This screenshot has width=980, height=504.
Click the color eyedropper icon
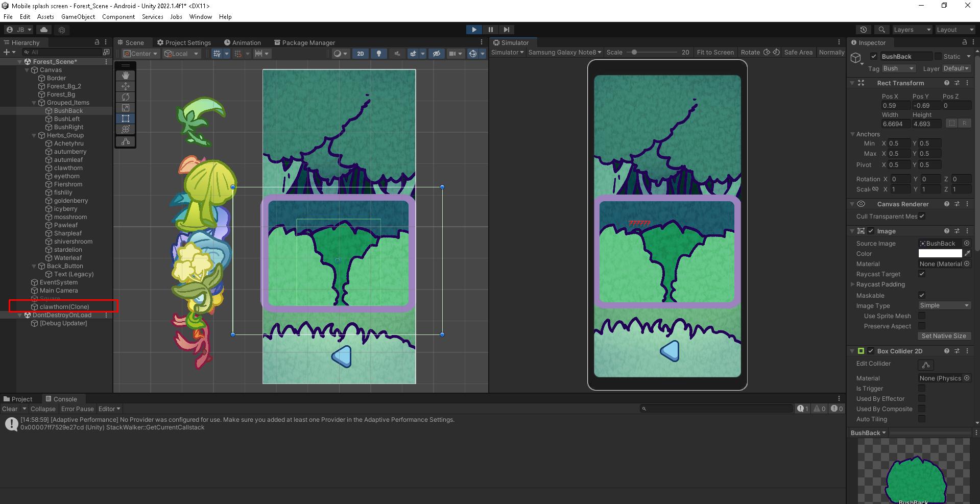pos(967,253)
